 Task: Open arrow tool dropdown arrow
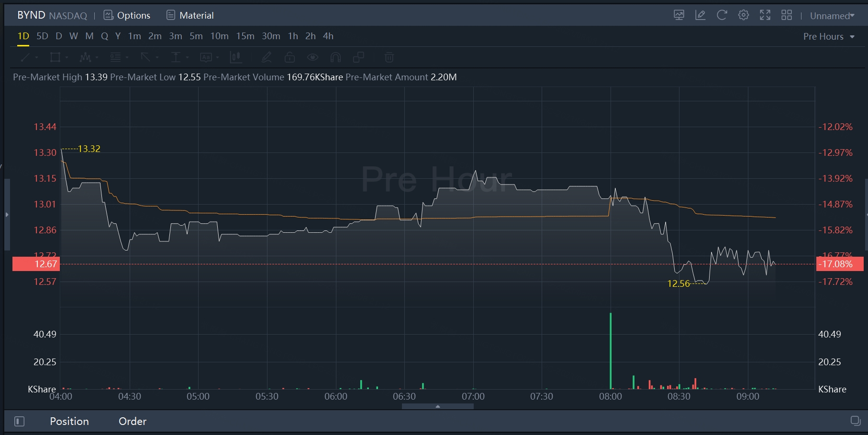pyautogui.click(x=157, y=58)
